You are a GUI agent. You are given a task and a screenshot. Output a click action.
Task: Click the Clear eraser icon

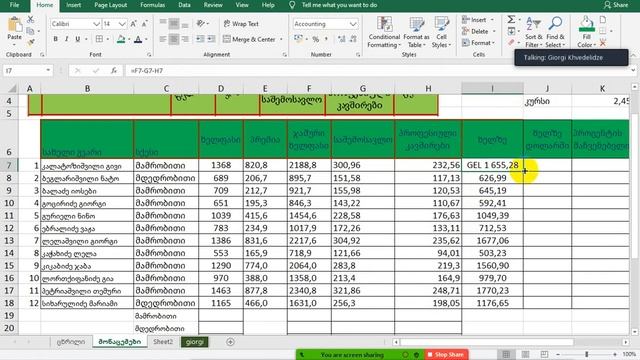511,42
